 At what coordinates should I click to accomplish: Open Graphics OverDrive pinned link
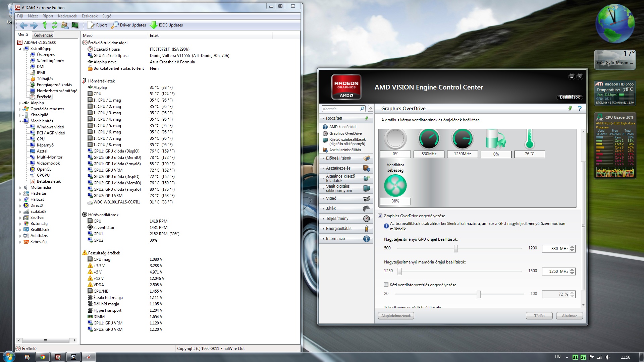345,133
